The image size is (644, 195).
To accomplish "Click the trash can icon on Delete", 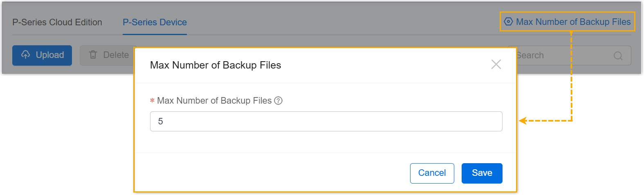I will coord(93,55).
